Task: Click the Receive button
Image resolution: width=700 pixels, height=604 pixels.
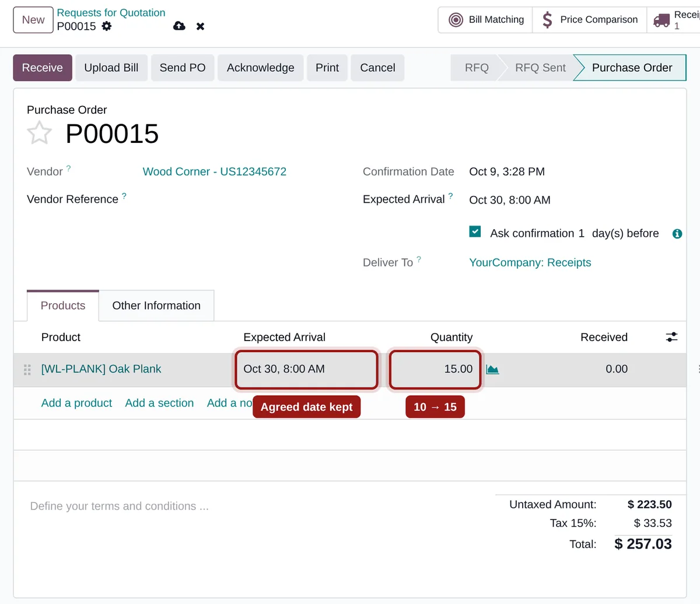Action: tap(43, 68)
